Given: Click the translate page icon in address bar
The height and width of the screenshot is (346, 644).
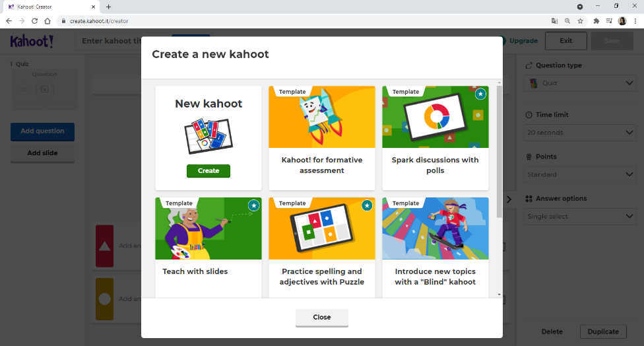Looking at the screenshot, I should tap(554, 21).
